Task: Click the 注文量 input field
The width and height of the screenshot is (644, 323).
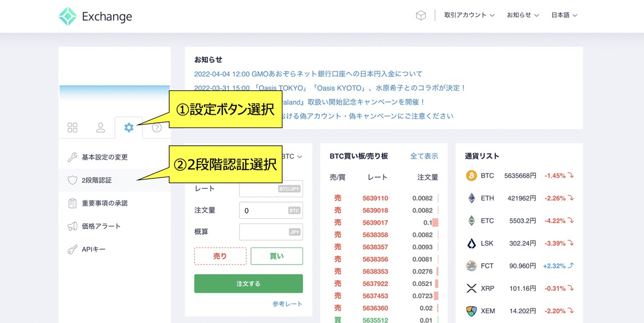Action: click(x=271, y=210)
